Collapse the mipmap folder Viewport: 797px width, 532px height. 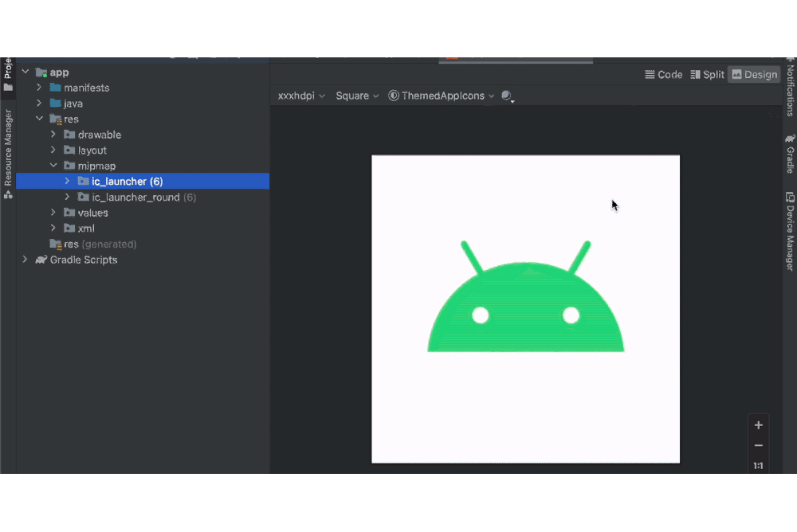[x=53, y=166]
